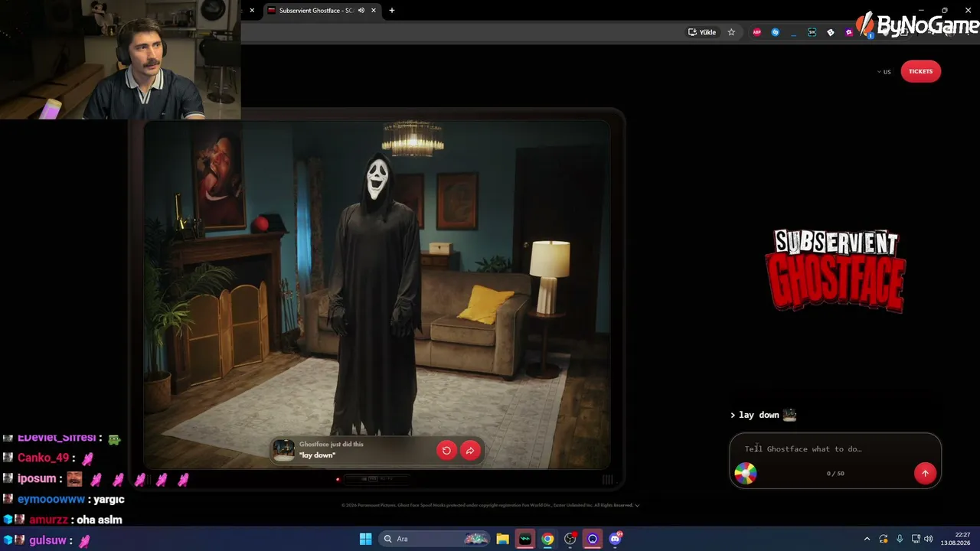Click username amurzz in chat
This screenshot has height=551, width=980.
[49, 520]
